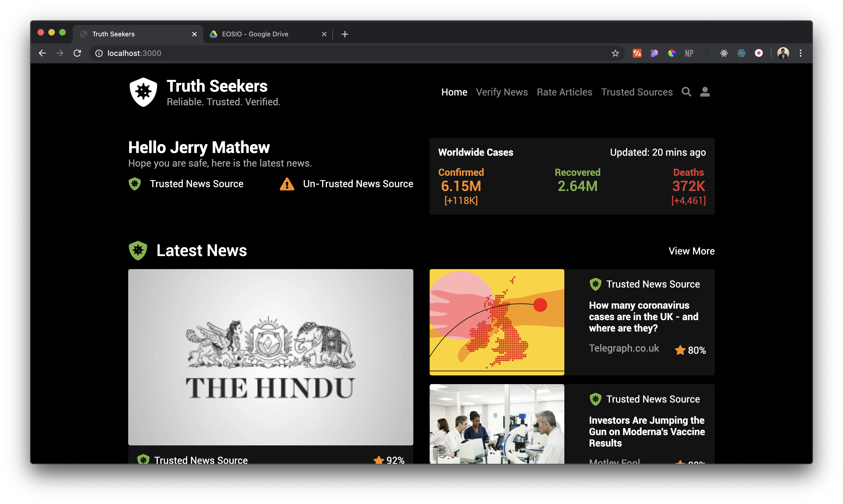Open the UK coronavirus cases article headline
The height and width of the screenshot is (504, 843).
pyautogui.click(x=643, y=317)
